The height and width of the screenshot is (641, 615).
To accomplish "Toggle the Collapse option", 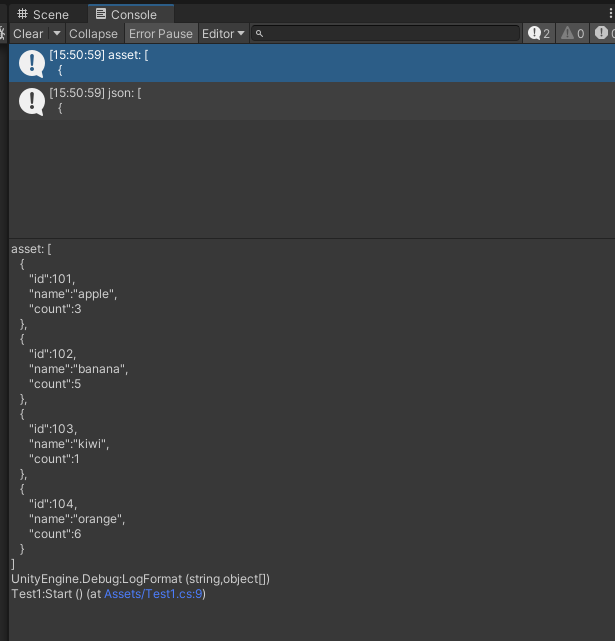I will pos(94,34).
